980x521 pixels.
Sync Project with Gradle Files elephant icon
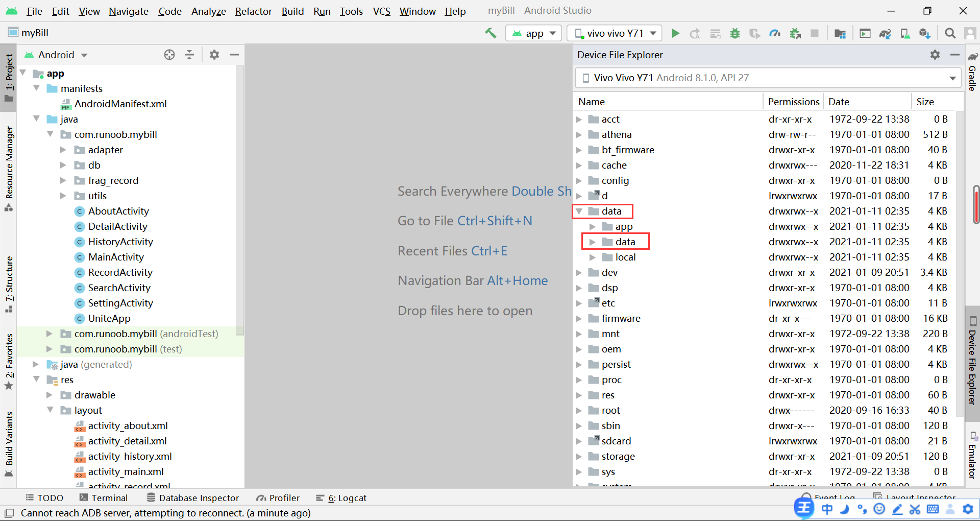click(885, 33)
